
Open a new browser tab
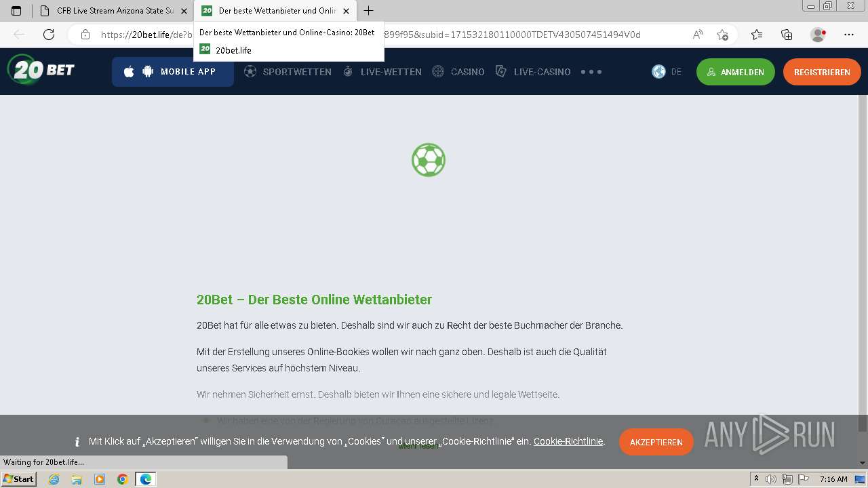click(x=369, y=11)
